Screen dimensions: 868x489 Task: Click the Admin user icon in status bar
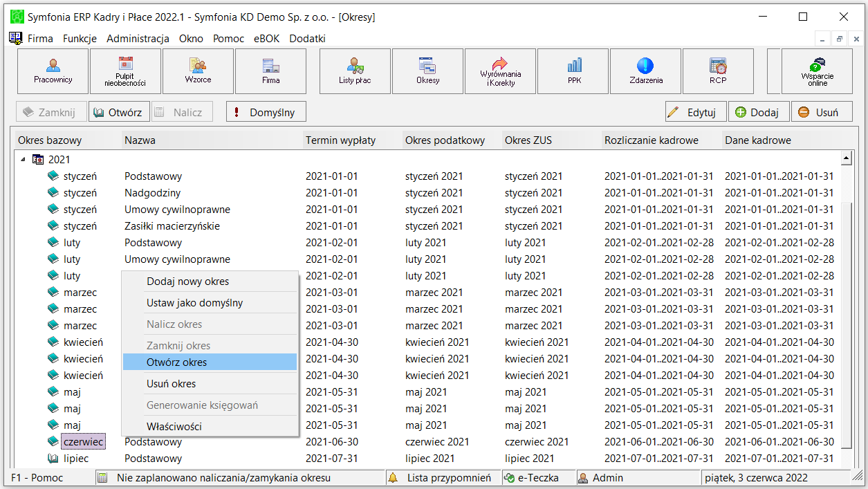click(584, 478)
